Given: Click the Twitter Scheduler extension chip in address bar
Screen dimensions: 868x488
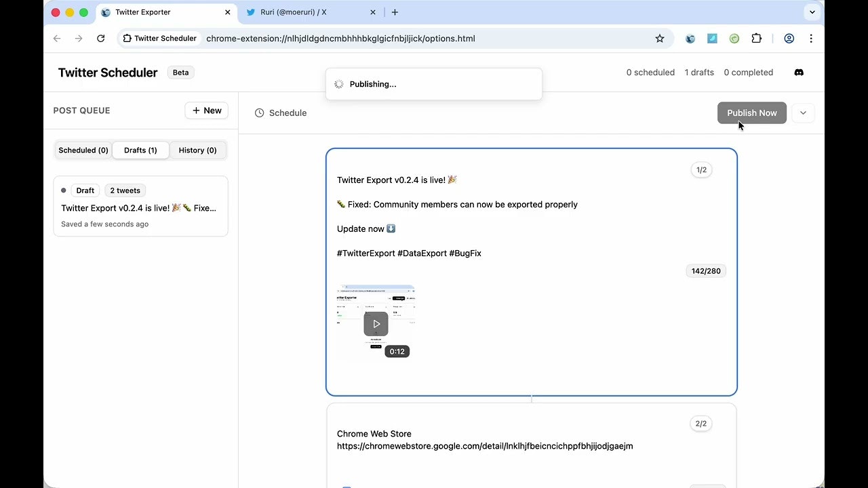Looking at the screenshot, I should pos(160,39).
